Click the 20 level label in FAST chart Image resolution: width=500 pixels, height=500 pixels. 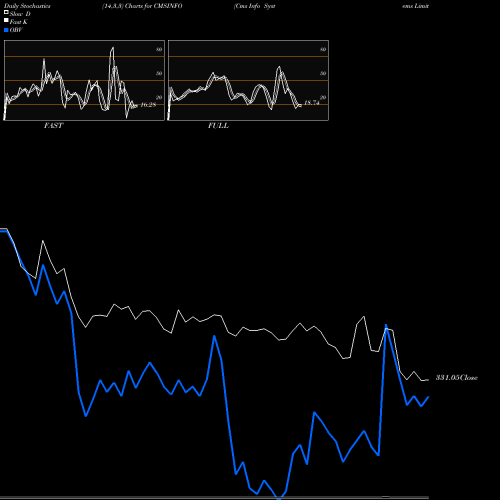point(159,97)
